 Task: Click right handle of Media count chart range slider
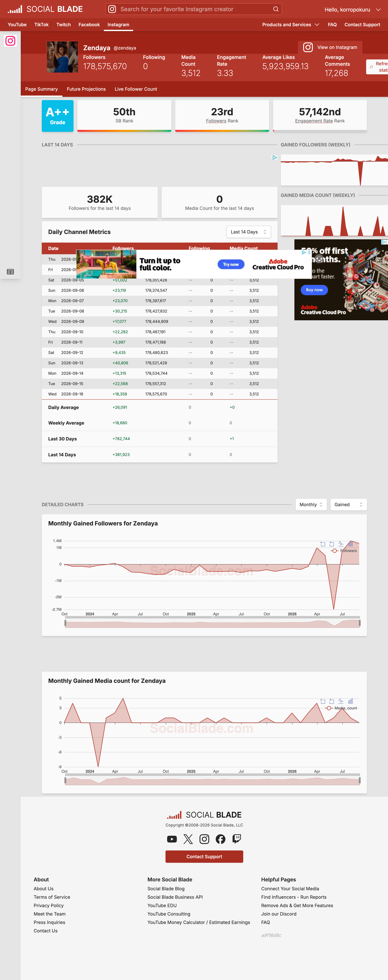coord(359,781)
